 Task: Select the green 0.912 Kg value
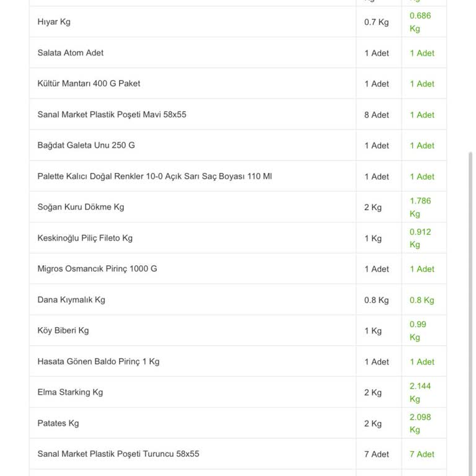(420, 238)
